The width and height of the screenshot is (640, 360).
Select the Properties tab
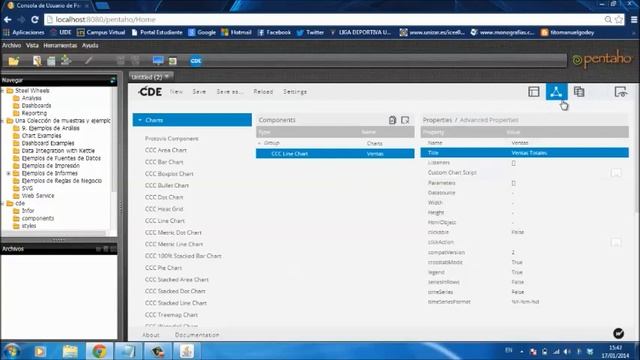437,120
